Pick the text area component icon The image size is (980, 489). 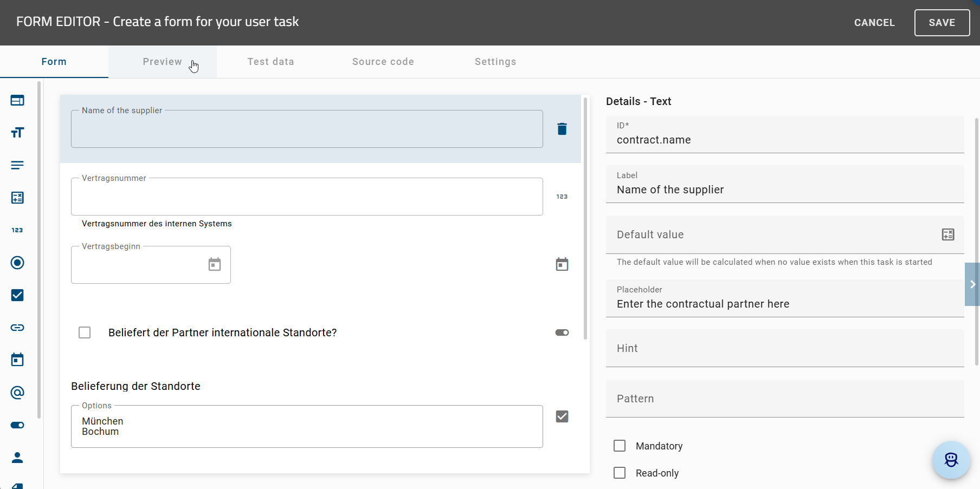coord(17,165)
